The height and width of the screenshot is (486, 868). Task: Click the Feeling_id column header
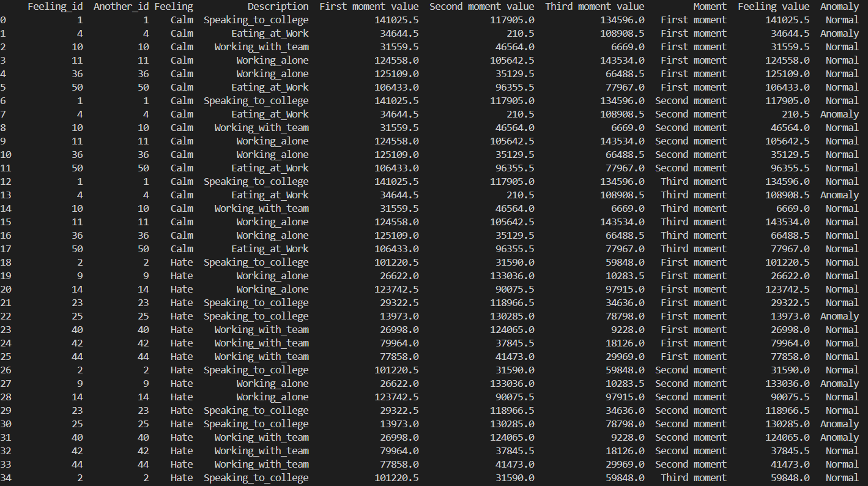55,7
